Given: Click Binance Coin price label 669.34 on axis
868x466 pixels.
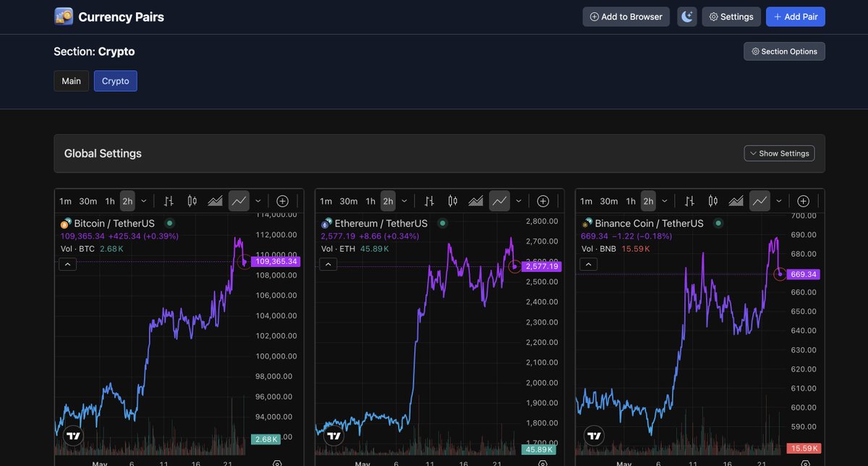Looking at the screenshot, I should pyautogui.click(x=804, y=274).
